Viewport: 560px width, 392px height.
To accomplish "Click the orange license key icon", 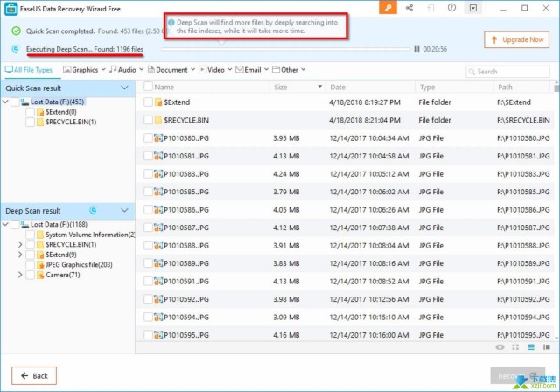I will point(388,8).
